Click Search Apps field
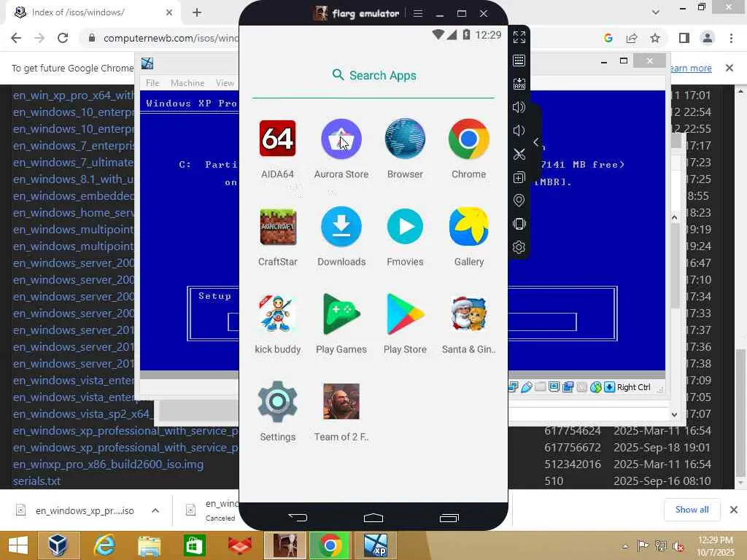The image size is (747, 560). tap(373, 75)
